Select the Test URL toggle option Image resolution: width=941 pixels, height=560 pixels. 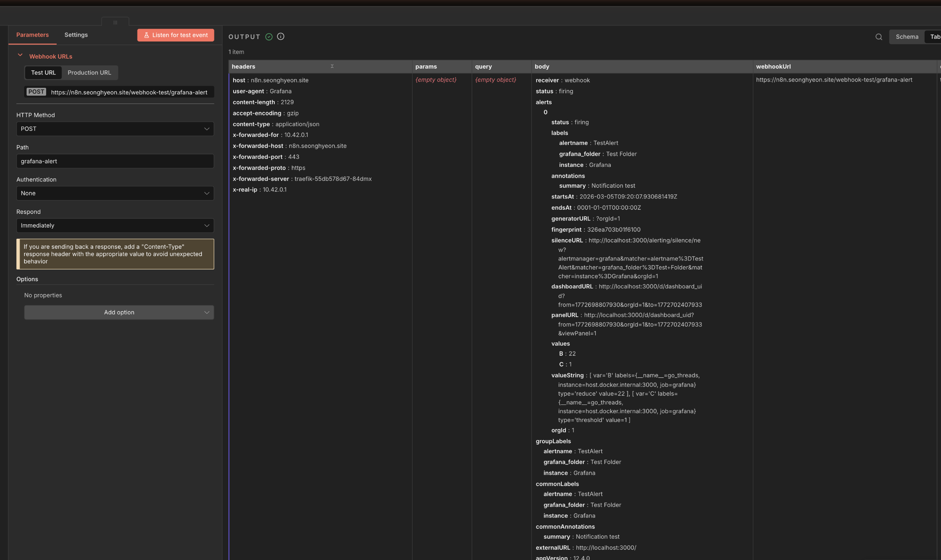click(43, 72)
